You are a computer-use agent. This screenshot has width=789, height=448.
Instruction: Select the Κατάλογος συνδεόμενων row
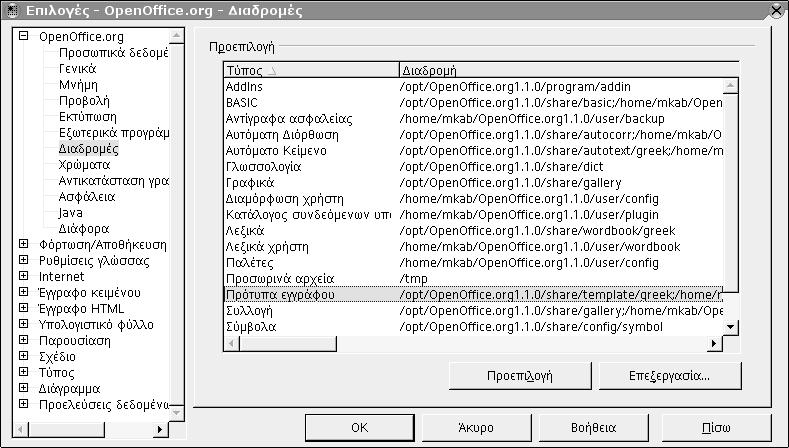point(473,215)
